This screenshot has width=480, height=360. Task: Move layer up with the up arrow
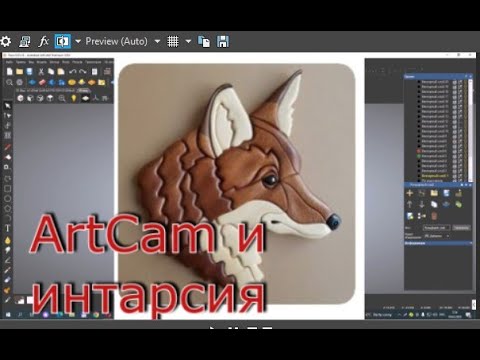(410, 204)
